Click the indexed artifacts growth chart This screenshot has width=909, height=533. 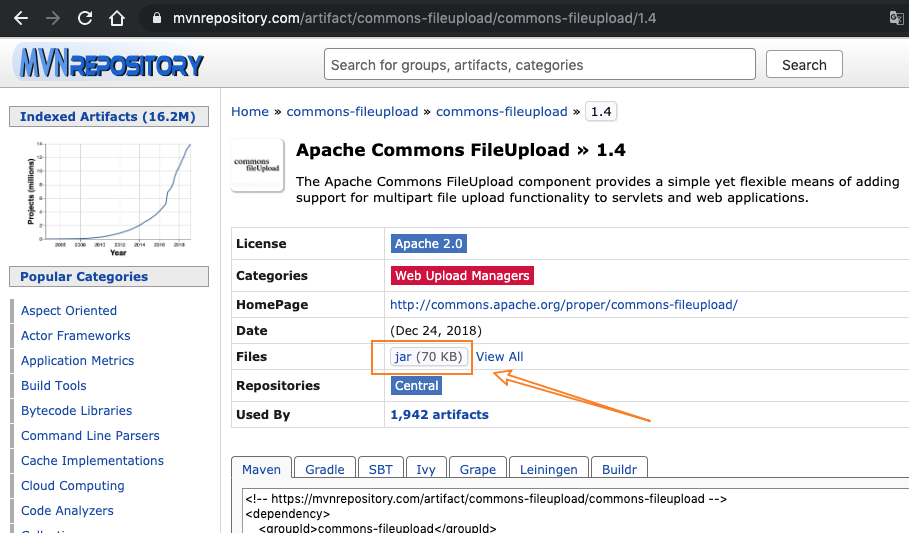109,197
